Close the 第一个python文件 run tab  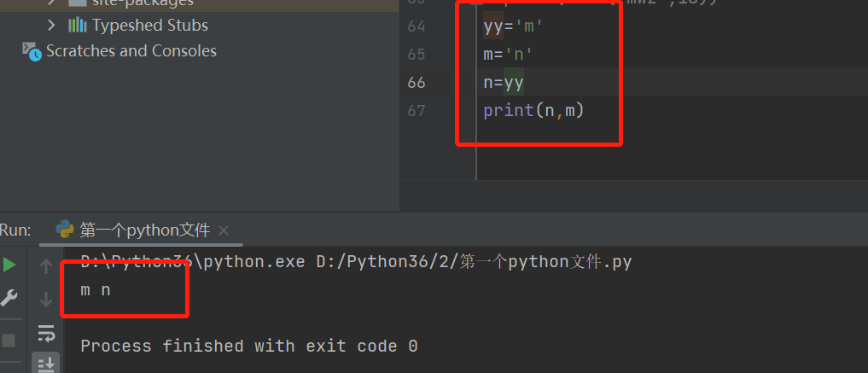[224, 230]
